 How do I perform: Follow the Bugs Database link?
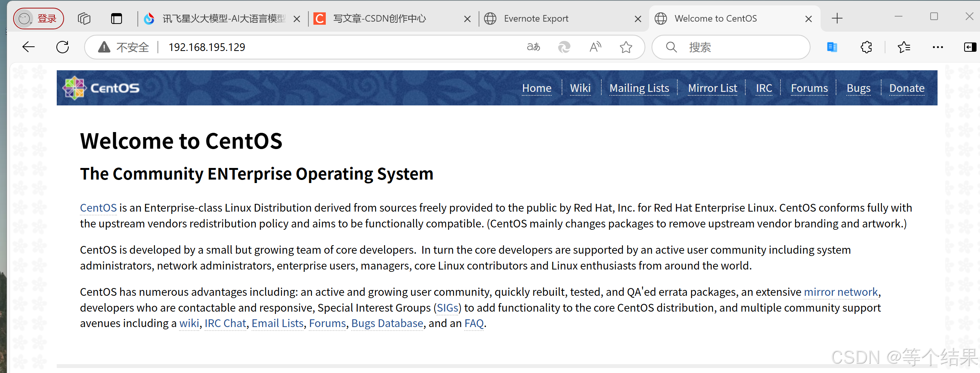pos(387,323)
